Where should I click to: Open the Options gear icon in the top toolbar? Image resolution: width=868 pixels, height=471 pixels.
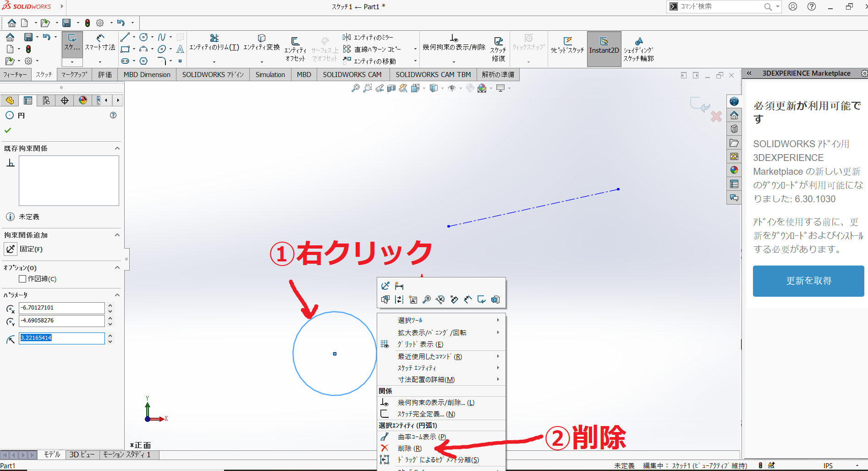[100, 22]
